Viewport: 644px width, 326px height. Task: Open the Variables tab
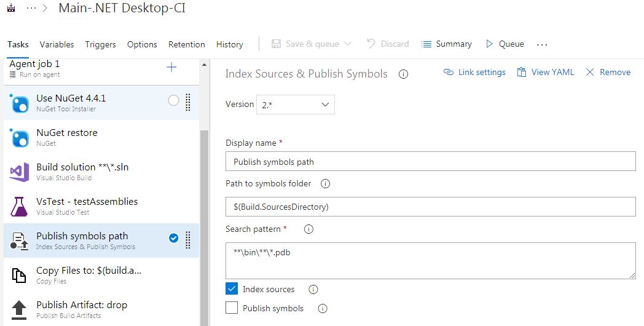(x=57, y=44)
